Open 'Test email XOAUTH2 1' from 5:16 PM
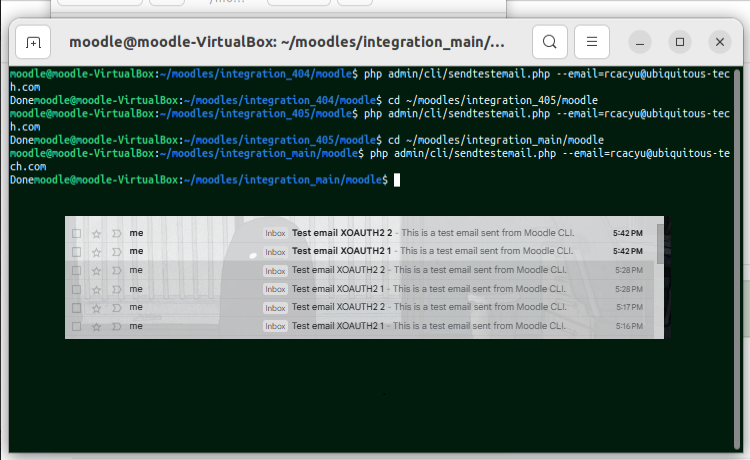This screenshot has height=460, width=750. pyautogui.click(x=338, y=326)
